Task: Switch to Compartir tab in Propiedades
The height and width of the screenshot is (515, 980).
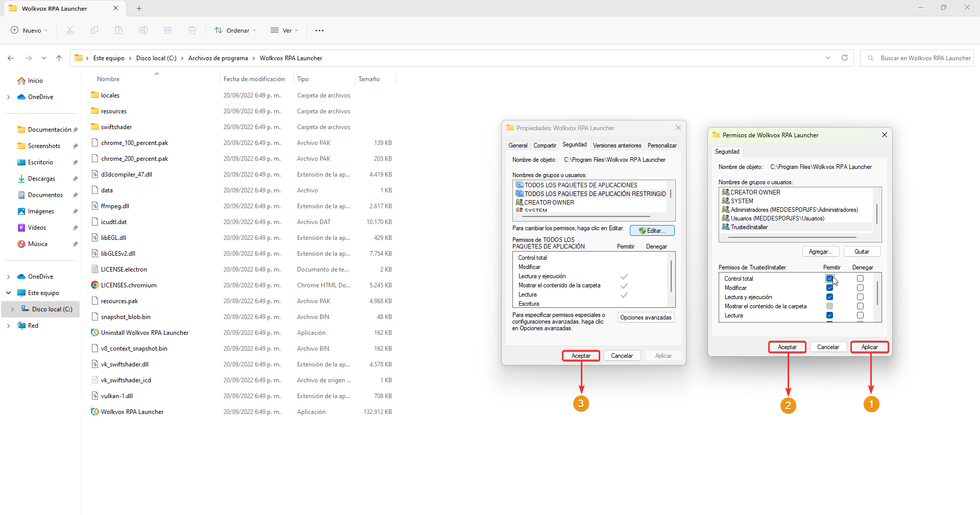Action: (545, 145)
